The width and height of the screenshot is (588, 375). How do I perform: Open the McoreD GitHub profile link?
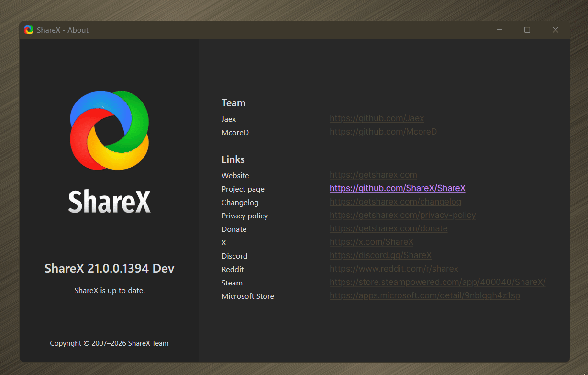(x=383, y=132)
